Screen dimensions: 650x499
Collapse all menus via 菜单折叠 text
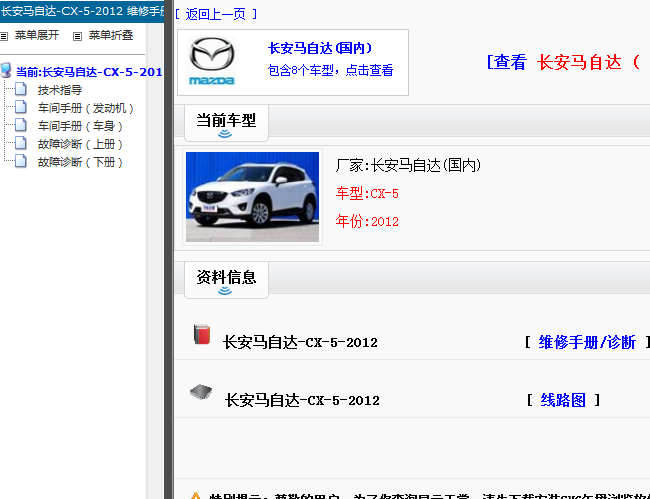pyautogui.click(x=111, y=35)
